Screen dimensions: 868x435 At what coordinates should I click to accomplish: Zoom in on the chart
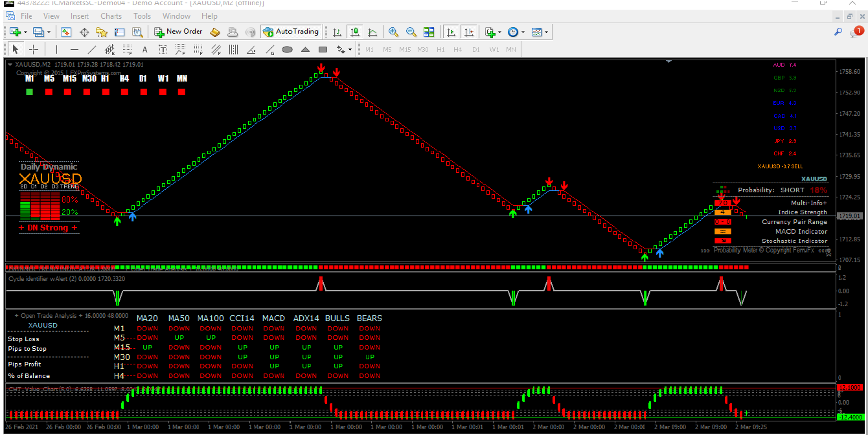pos(393,32)
